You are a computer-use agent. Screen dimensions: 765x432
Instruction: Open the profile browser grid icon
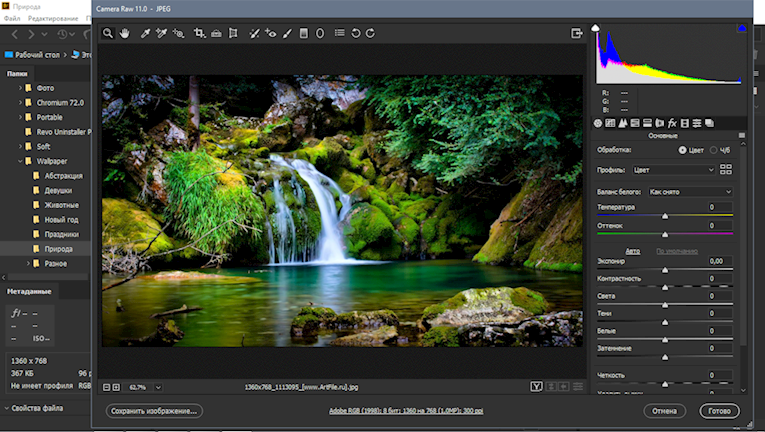(x=726, y=169)
